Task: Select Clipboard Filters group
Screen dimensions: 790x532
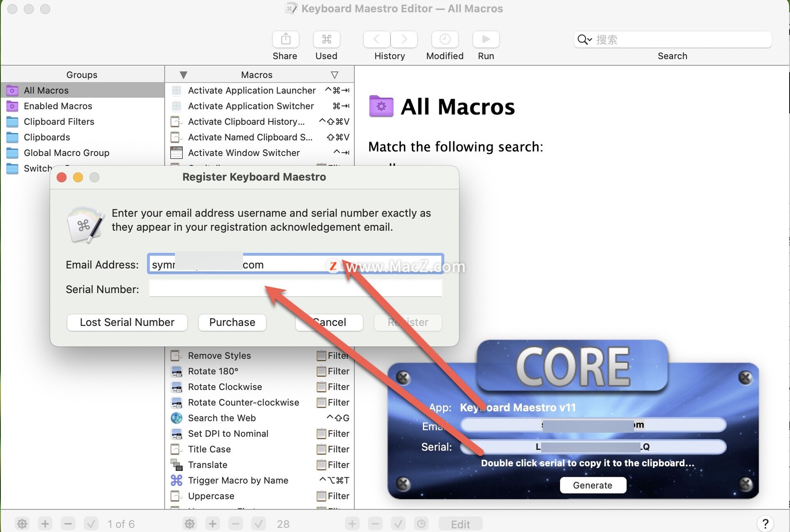Action: click(x=82, y=121)
